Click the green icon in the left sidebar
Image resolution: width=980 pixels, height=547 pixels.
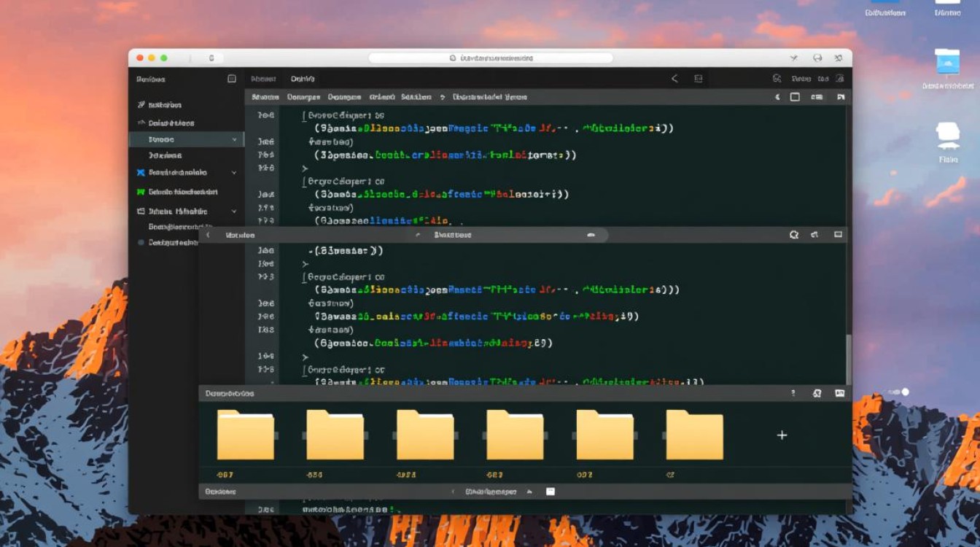(x=141, y=192)
